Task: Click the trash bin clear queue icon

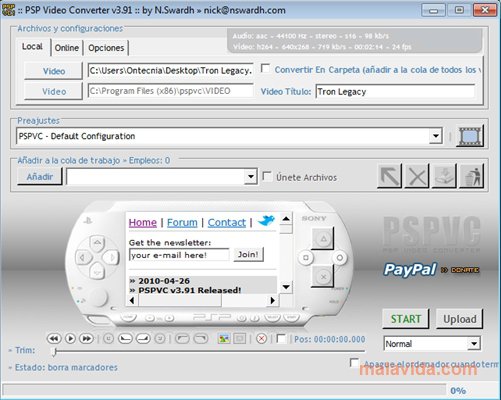Action: pos(471,176)
